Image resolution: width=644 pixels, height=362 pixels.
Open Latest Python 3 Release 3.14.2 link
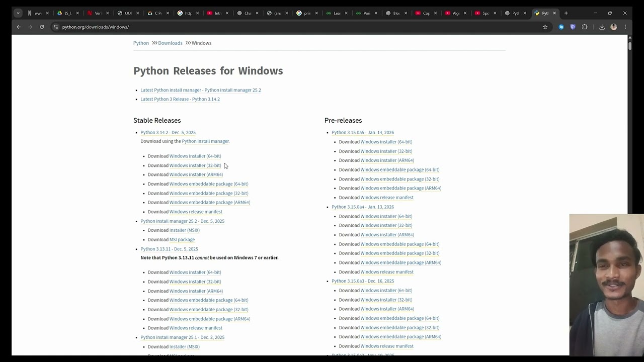pos(180,99)
